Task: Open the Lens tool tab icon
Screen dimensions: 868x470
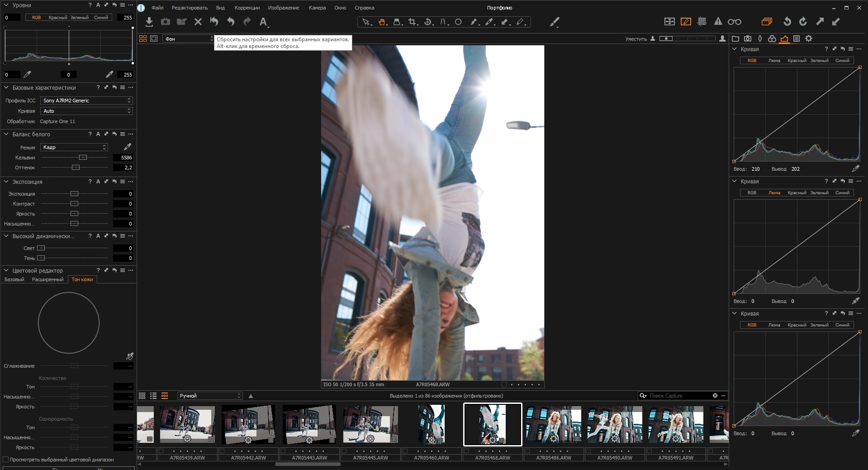Action: [x=760, y=38]
